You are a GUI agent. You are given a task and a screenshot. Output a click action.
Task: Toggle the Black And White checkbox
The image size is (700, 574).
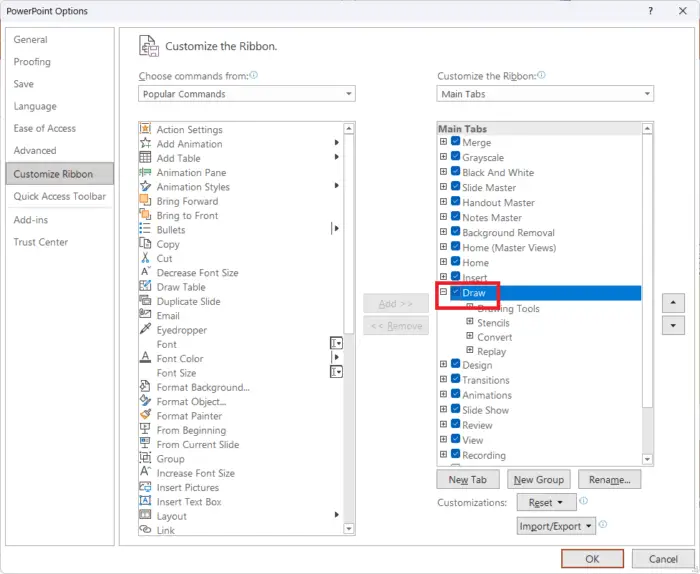(455, 171)
